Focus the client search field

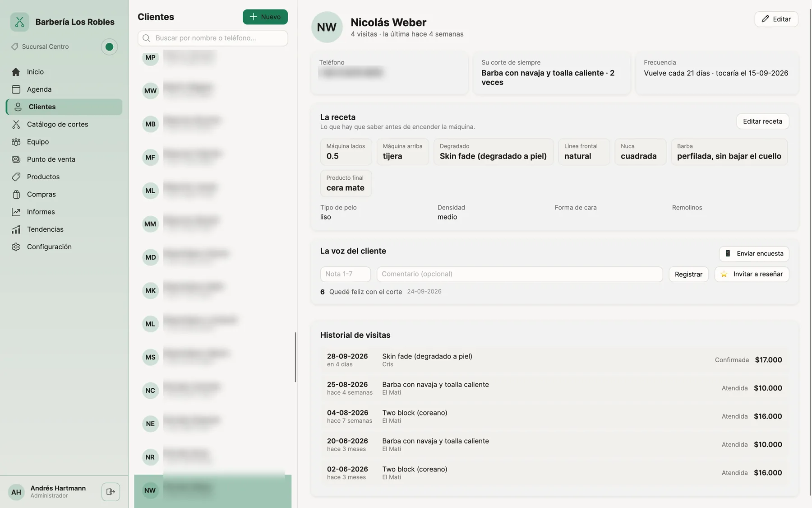[x=213, y=38]
